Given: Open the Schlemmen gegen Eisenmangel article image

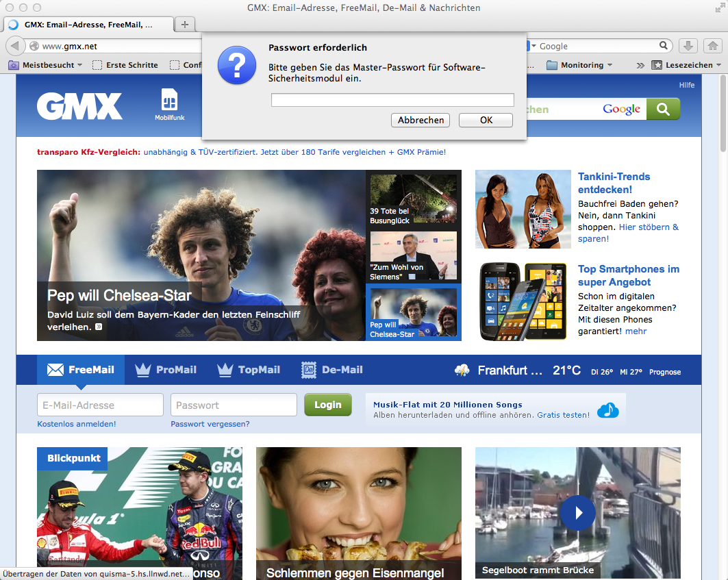Looking at the screenshot, I should [x=359, y=513].
